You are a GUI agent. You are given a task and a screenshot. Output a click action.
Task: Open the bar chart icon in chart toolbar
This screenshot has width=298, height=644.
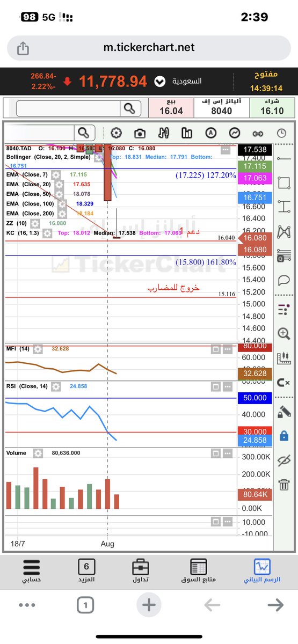coord(187,133)
